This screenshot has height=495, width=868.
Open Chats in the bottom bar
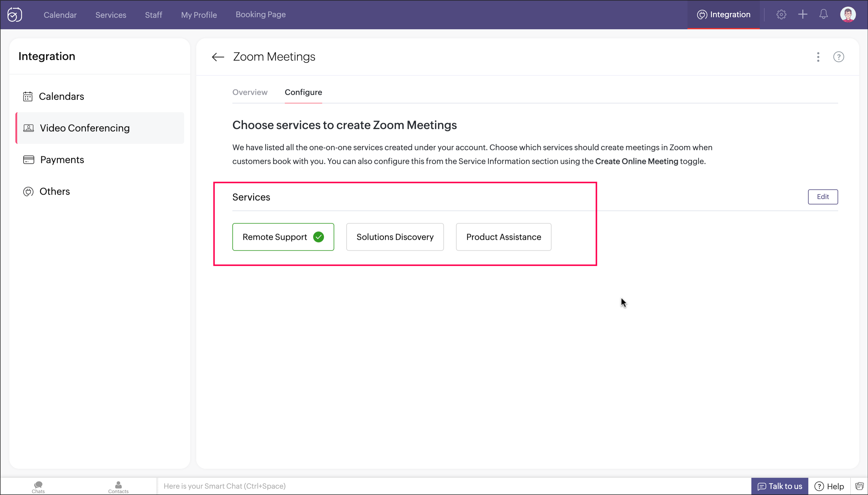[x=38, y=487]
